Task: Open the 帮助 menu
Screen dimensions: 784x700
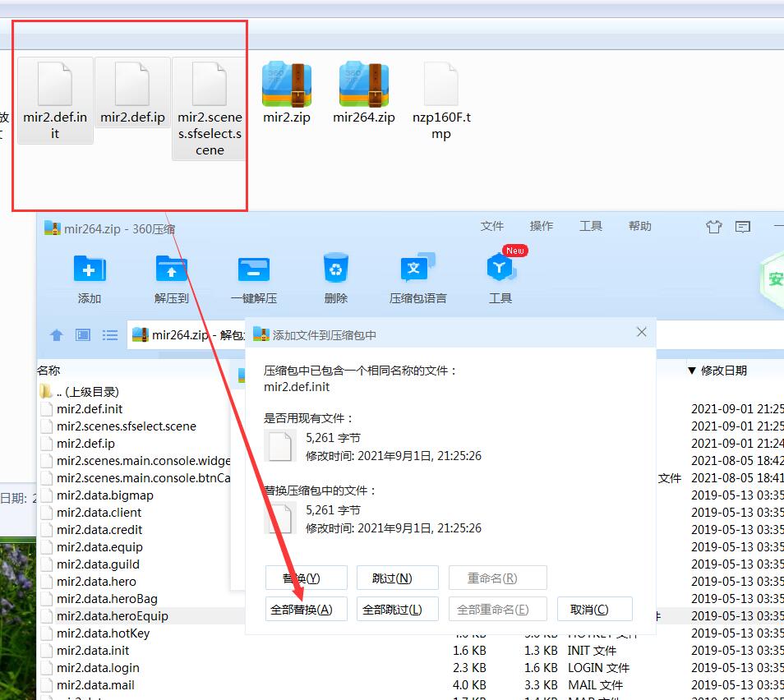Action: (x=639, y=226)
